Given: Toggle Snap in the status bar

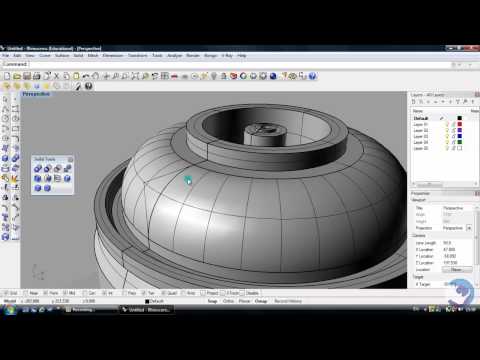Looking at the screenshot, I should click(212, 301).
